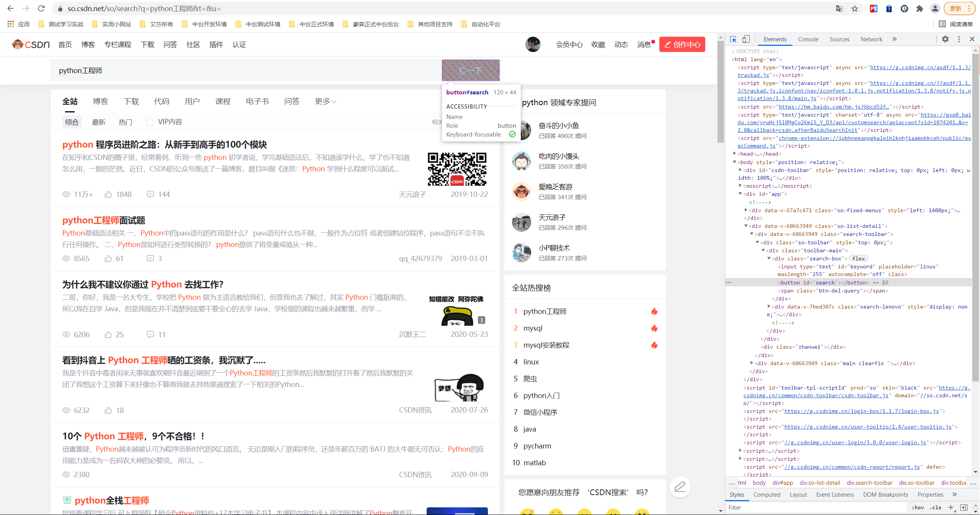The height and width of the screenshot is (515, 980).
Task: Open the 更多 dropdown in search categories
Action: click(x=325, y=101)
